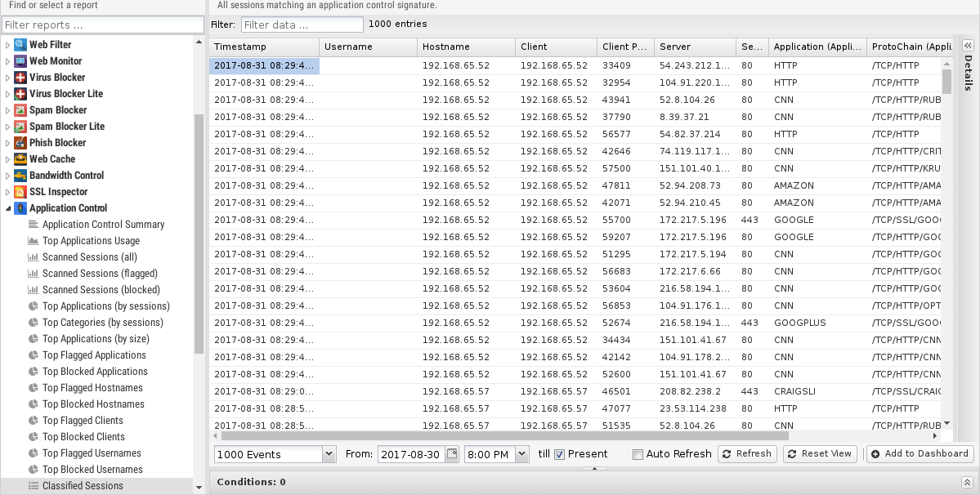Click the client port 33409 cell
The height and width of the screenshot is (495, 980).
[x=625, y=65]
